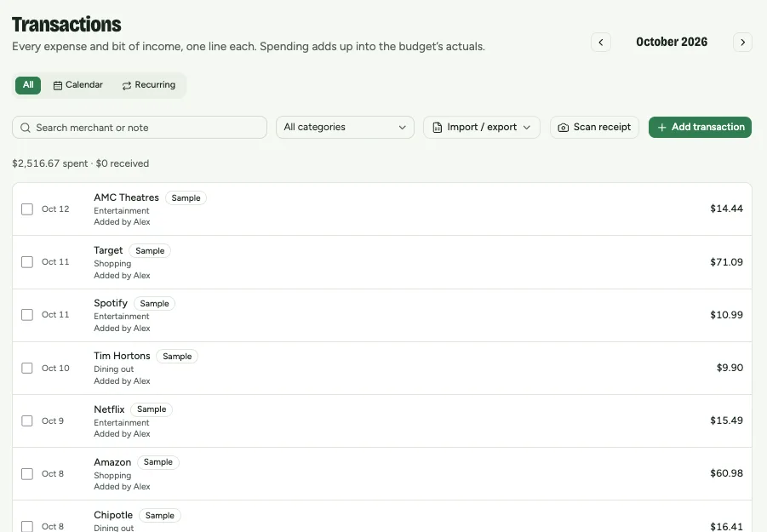The width and height of the screenshot is (767, 532).
Task: Switch to the Calendar view tab
Action: pyautogui.click(x=78, y=85)
